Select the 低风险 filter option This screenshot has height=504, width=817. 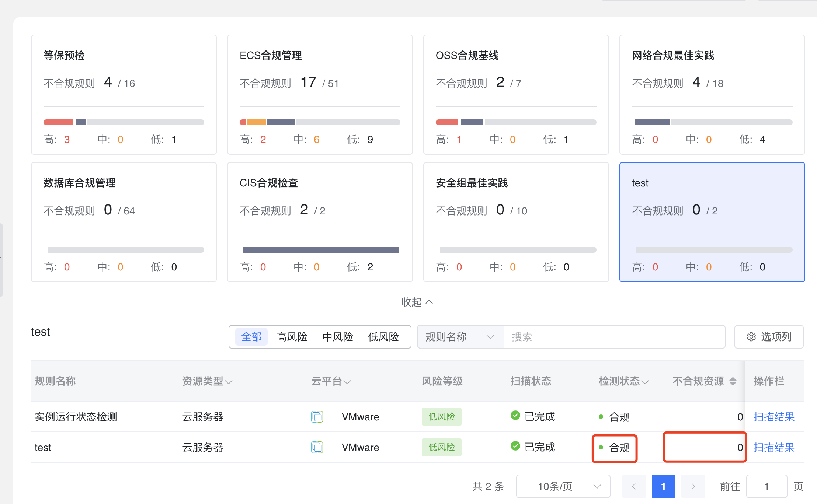(383, 337)
